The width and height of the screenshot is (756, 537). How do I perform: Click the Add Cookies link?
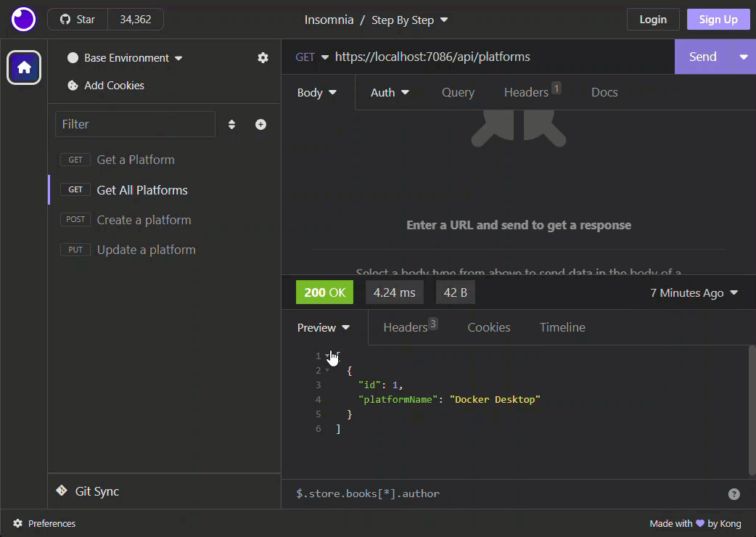pyautogui.click(x=114, y=86)
